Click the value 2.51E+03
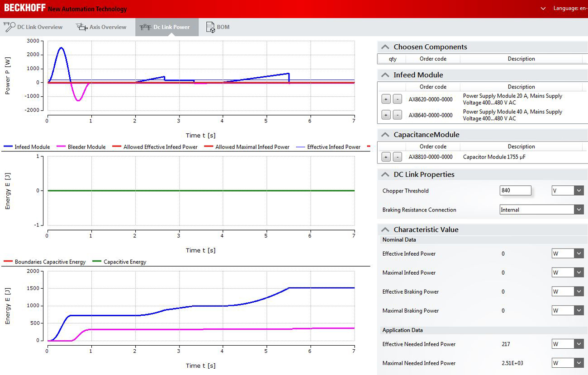 512,363
